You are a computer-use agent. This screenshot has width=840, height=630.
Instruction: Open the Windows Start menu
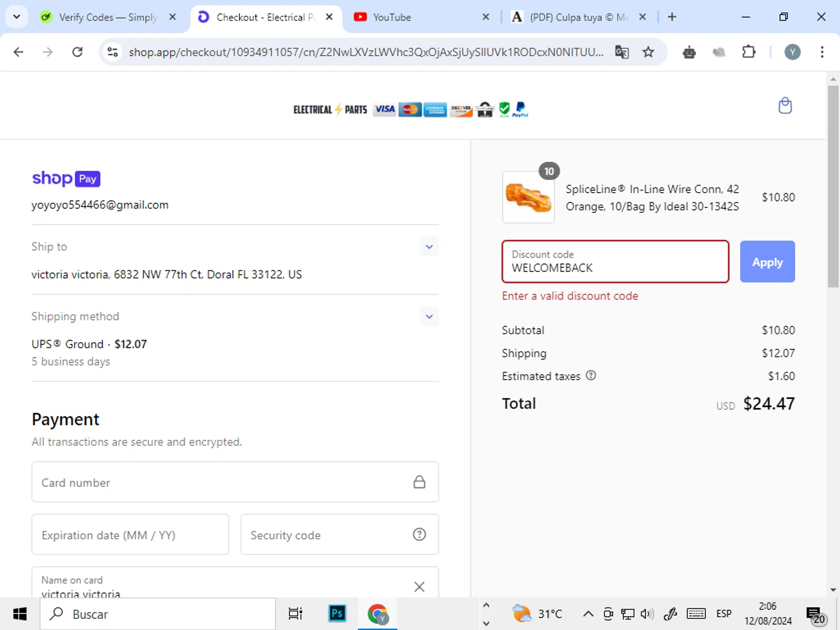pyautogui.click(x=20, y=614)
